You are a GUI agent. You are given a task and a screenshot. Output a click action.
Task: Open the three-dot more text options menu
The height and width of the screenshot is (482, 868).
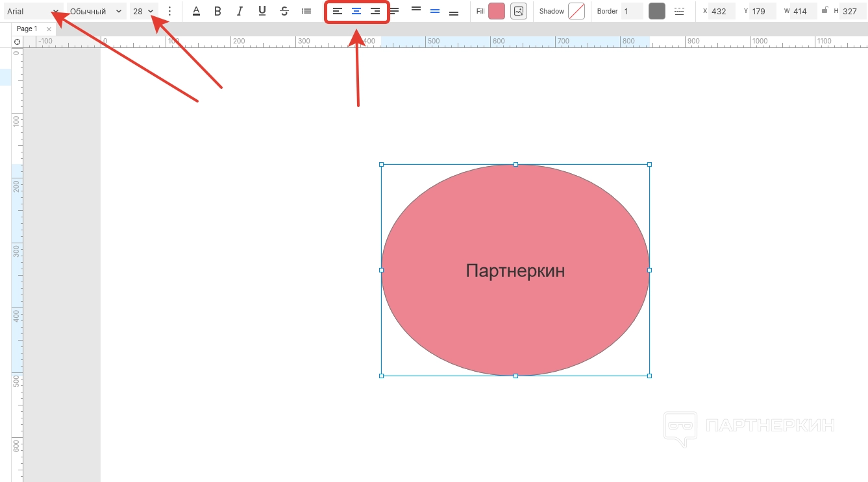click(x=169, y=11)
